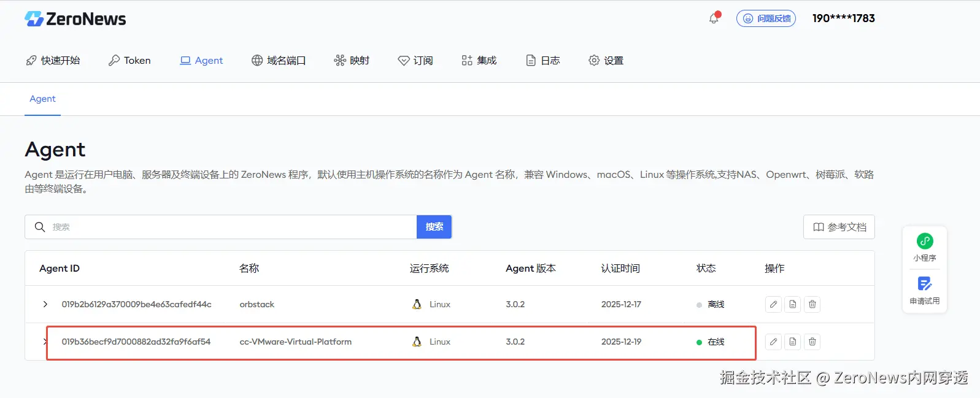Expand the orbstack agent row

pyautogui.click(x=45, y=304)
